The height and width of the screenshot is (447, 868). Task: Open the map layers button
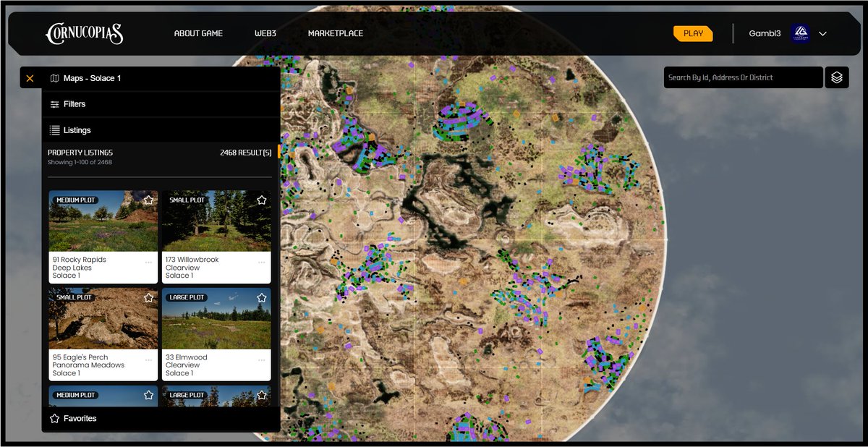[x=837, y=77]
